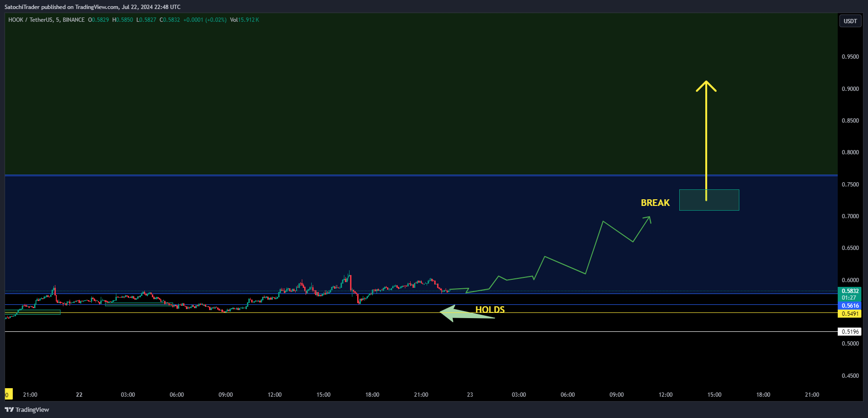Select the HOLDS text annotation

[490, 310]
